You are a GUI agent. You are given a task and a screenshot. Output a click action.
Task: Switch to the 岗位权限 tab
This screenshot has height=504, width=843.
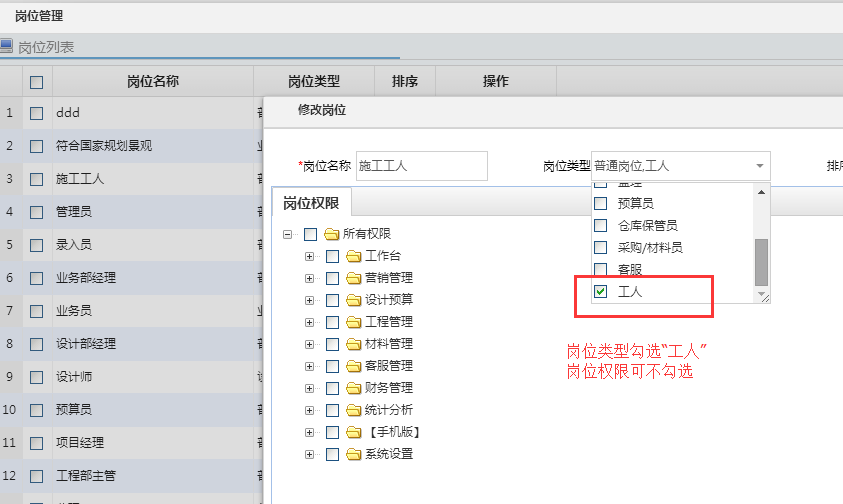pos(311,204)
